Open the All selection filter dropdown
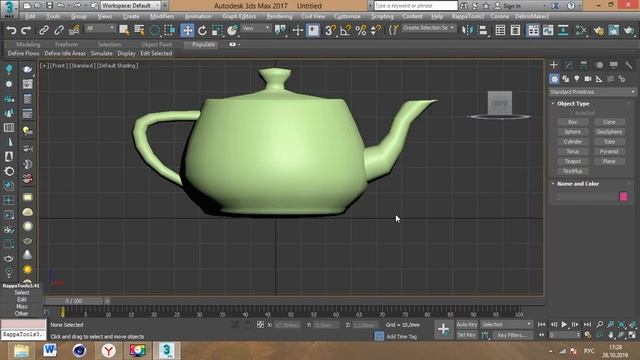 point(100,28)
